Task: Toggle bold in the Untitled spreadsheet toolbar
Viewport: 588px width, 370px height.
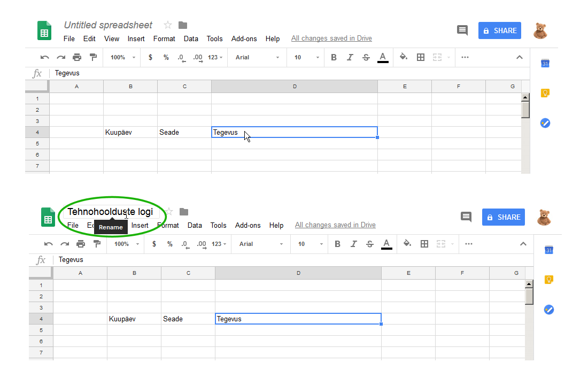Action: (x=334, y=57)
